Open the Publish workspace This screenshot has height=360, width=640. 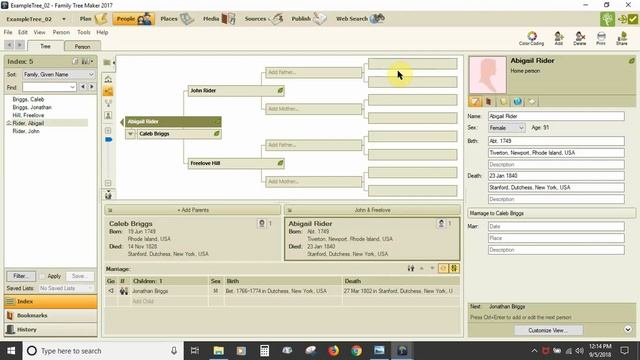[x=309, y=19]
